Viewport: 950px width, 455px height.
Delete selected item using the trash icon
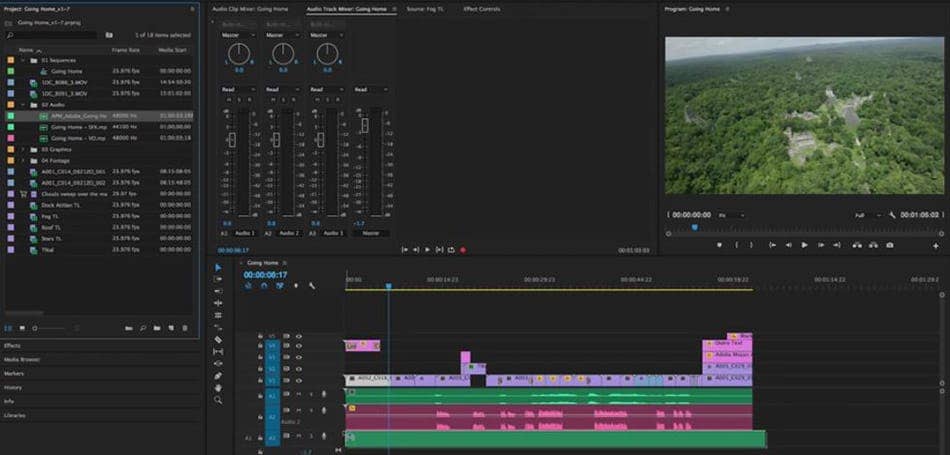click(185, 328)
